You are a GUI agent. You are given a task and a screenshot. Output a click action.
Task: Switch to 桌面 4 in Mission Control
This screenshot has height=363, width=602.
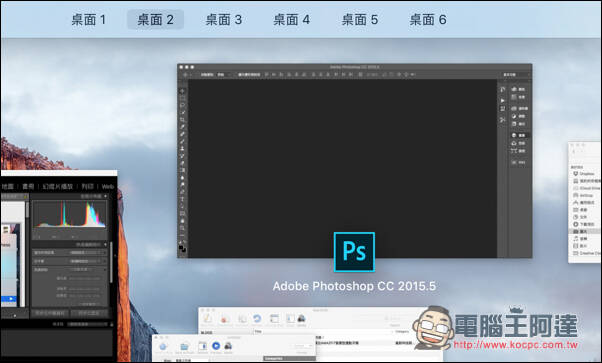coord(291,20)
